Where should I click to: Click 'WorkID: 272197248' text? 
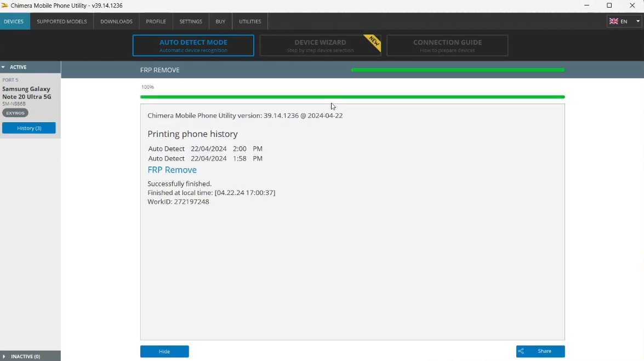click(178, 202)
